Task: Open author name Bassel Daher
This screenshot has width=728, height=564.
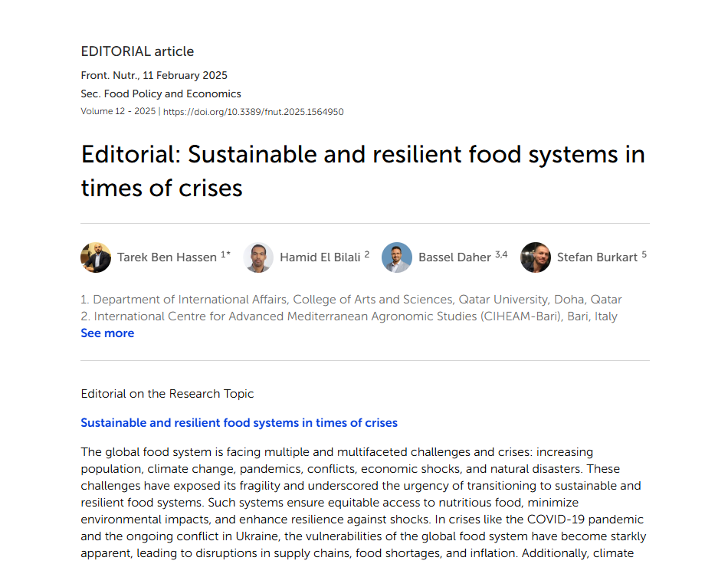Action: click(454, 257)
